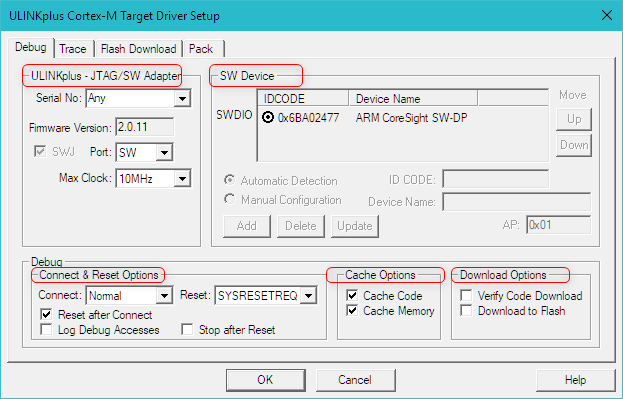Screen dimensions: 623x399
Task: Click the Delete button
Action: 301,226
